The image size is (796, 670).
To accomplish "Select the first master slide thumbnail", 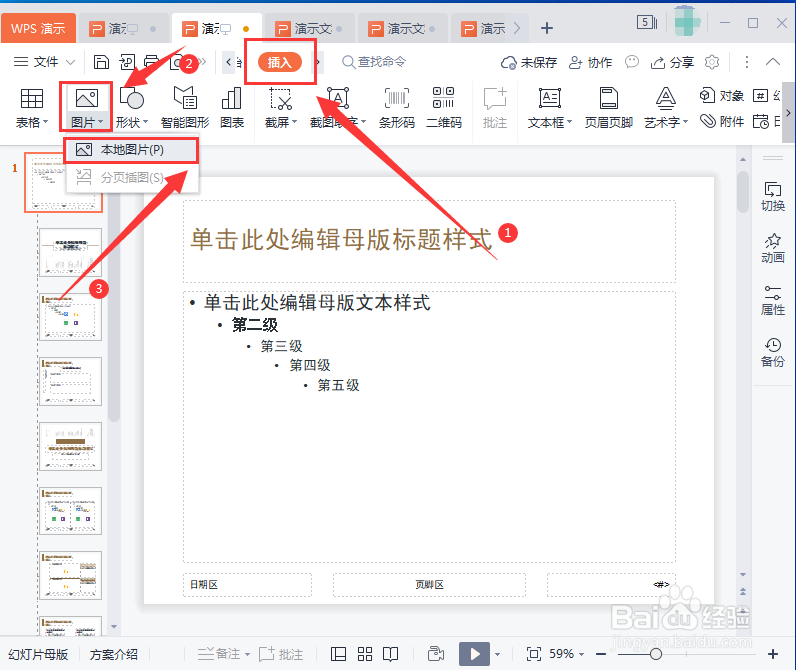I will click(x=63, y=182).
